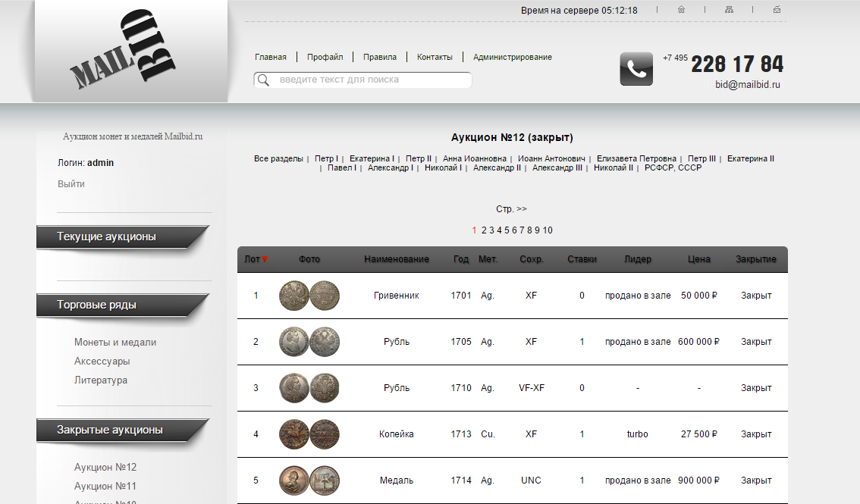
Task: Open Монеты и медали category
Action: (115, 343)
